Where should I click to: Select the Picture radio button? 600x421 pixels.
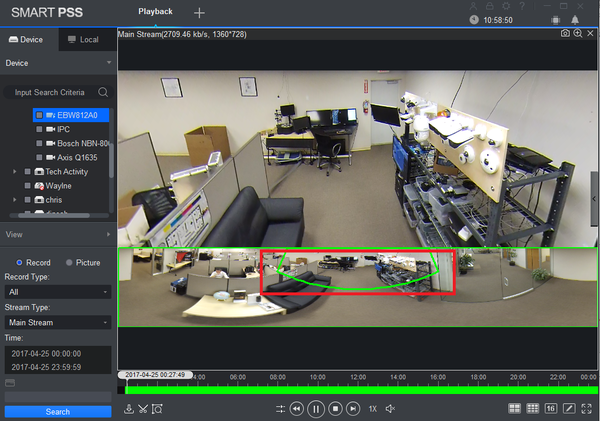tap(69, 263)
